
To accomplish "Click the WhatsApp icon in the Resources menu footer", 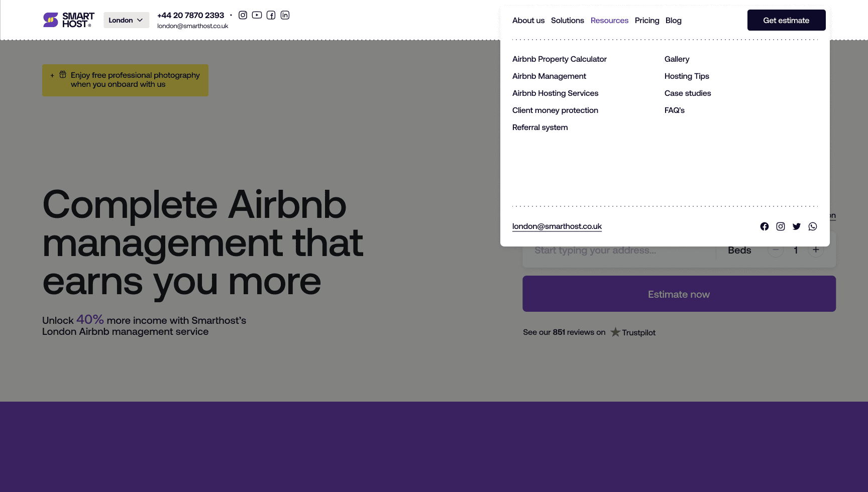I will 813,226.
